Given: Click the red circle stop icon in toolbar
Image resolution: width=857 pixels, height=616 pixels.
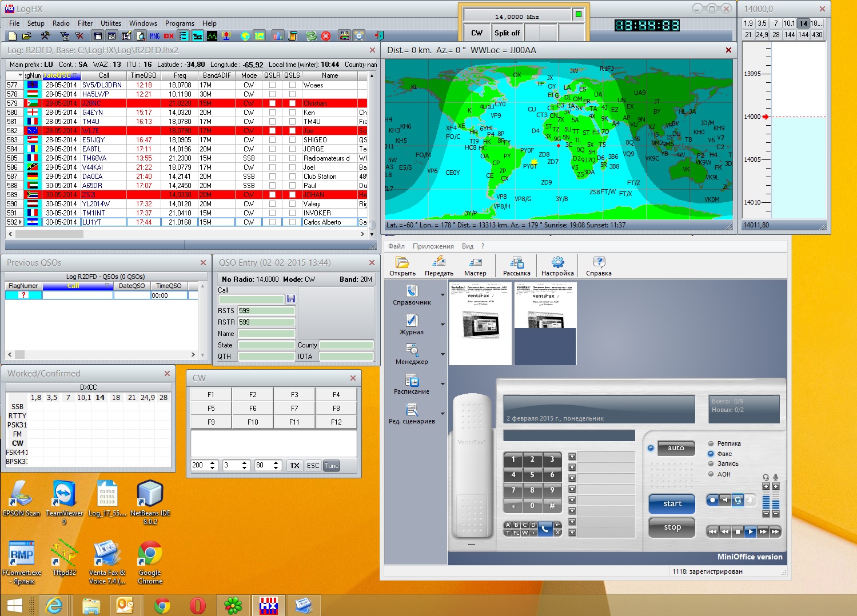Looking at the screenshot, I should (326, 35).
